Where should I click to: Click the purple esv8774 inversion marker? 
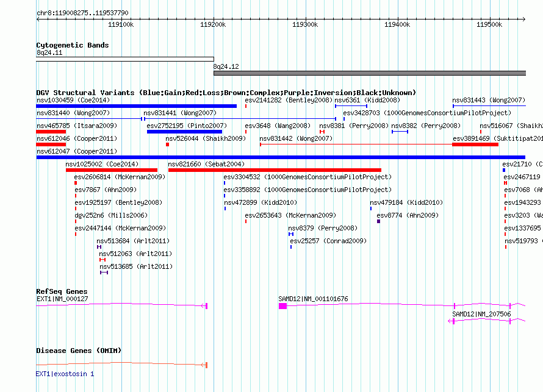point(378,221)
